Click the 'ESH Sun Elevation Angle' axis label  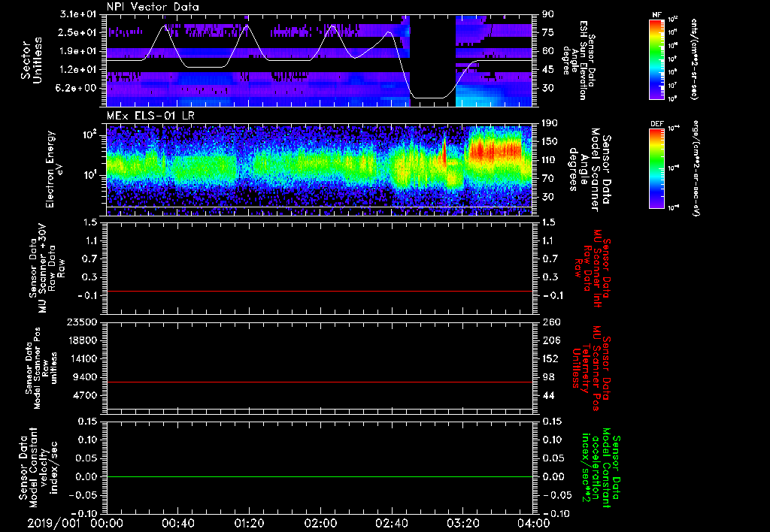click(580, 60)
